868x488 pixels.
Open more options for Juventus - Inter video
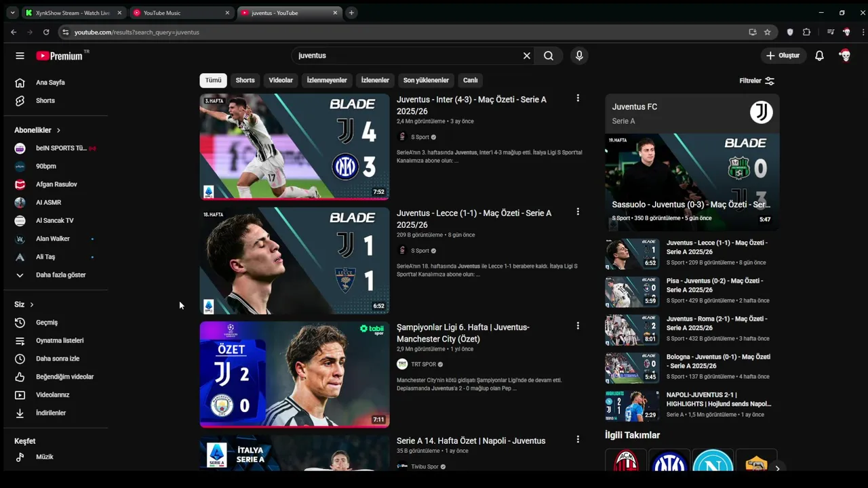(578, 98)
